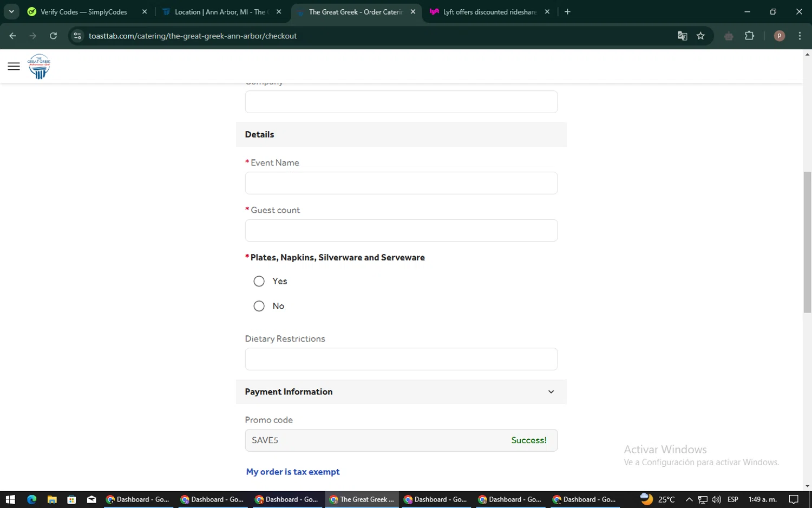Open the Mail app from the taskbar
812x508 pixels.
coord(91,499)
